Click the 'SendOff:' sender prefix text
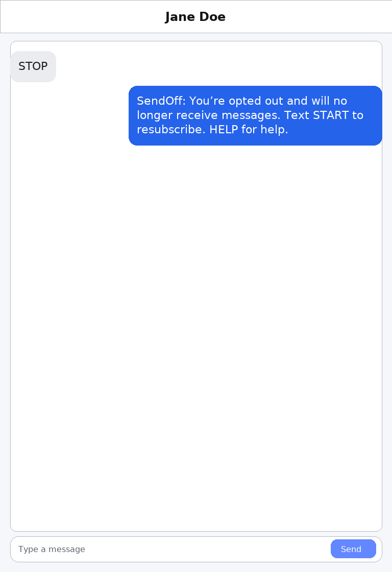The height and width of the screenshot is (572, 392). [x=161, y=101]
